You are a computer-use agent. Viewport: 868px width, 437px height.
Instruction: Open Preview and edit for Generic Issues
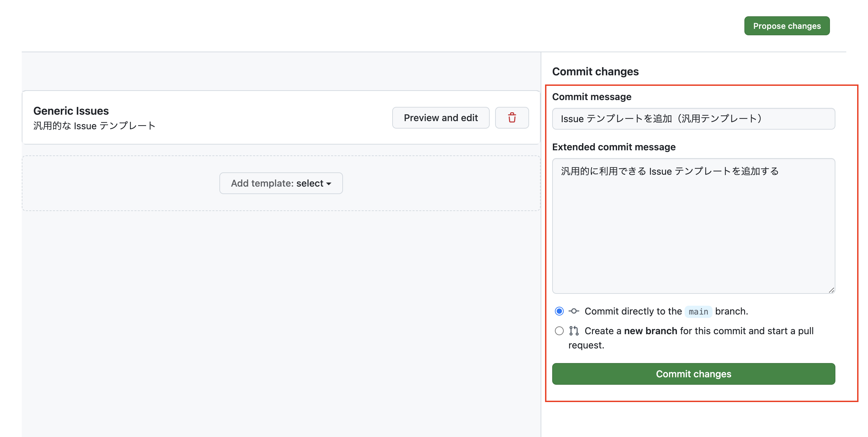pos(440,118)
